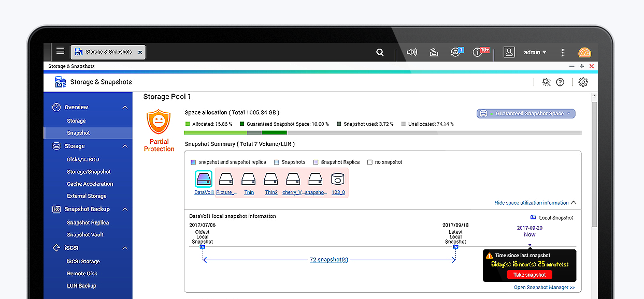Click the Local Snapshot legend label
The width and height of the screenshot is (644, 299).
pos(556,218)
